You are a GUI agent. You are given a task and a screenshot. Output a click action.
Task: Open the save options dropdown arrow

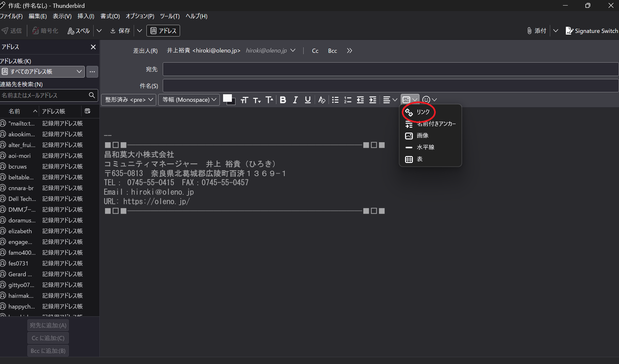point(140,31)
